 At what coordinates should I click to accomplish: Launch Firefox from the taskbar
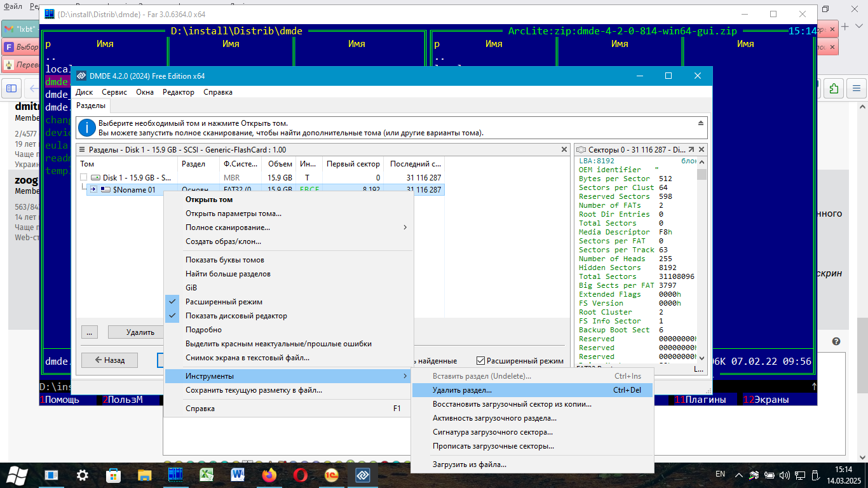(269, 475)
